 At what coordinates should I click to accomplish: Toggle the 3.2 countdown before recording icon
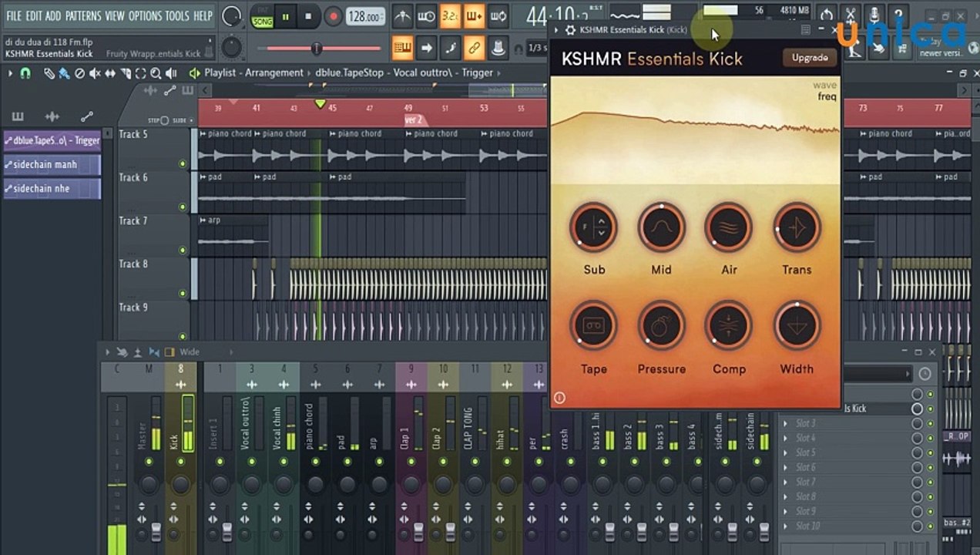pyautogui.click(x=450, y=15)
